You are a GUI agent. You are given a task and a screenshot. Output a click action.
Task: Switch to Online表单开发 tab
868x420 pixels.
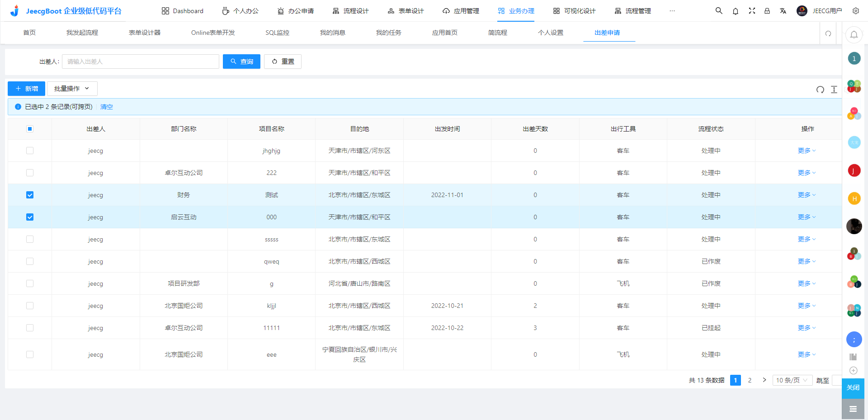point(213,33)
